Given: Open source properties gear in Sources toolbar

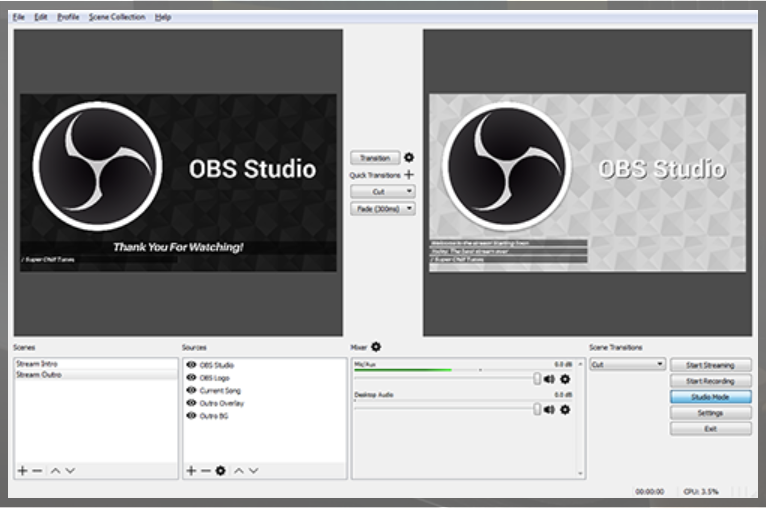Looking at the screenshot, I should [x=220, y=470].
